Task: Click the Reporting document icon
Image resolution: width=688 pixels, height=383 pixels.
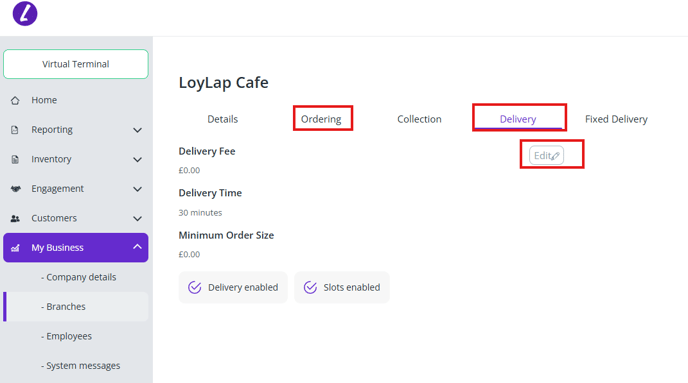Action: coord(15,130)
